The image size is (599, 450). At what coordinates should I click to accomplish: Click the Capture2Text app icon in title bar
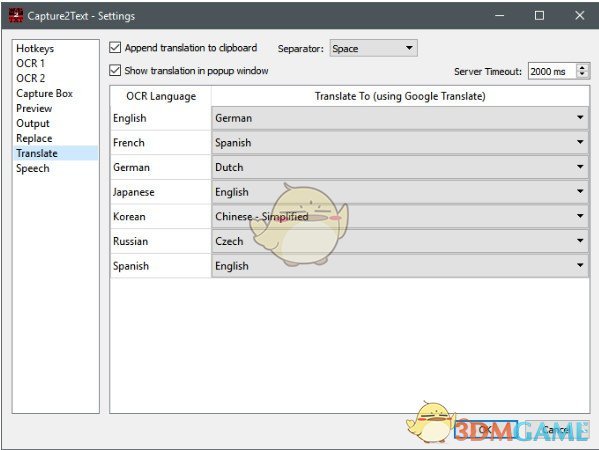coord(16,16)
